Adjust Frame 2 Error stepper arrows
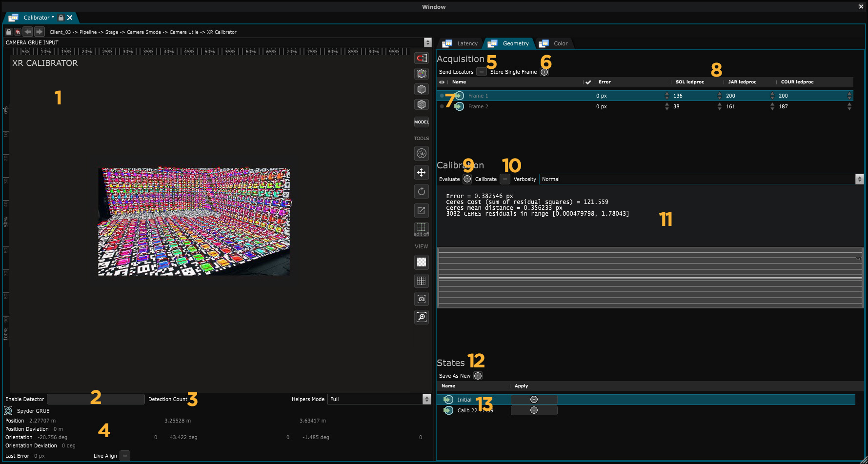This screenshot has height=464, width=868. 667,106
